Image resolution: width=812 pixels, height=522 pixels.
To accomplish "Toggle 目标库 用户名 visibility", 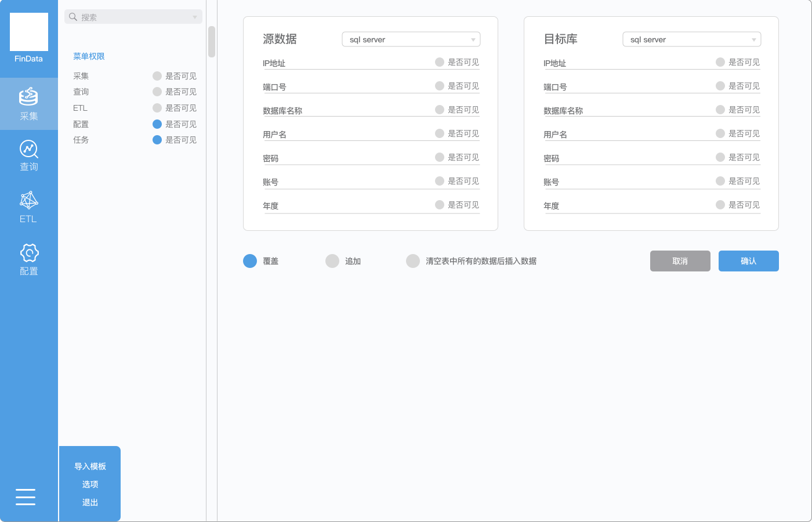I will (720, 133).
